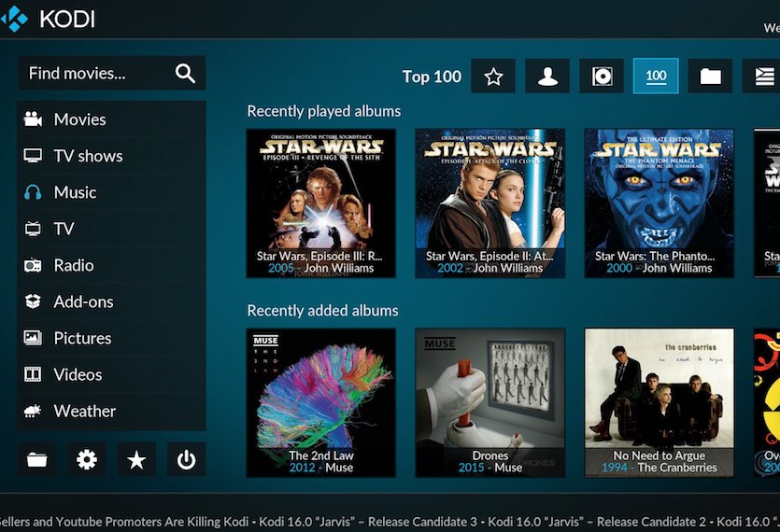Viewport: 780px width, 532px height.
Task: Open Star Wars Episode III album cover
Action: click(320, 203)
